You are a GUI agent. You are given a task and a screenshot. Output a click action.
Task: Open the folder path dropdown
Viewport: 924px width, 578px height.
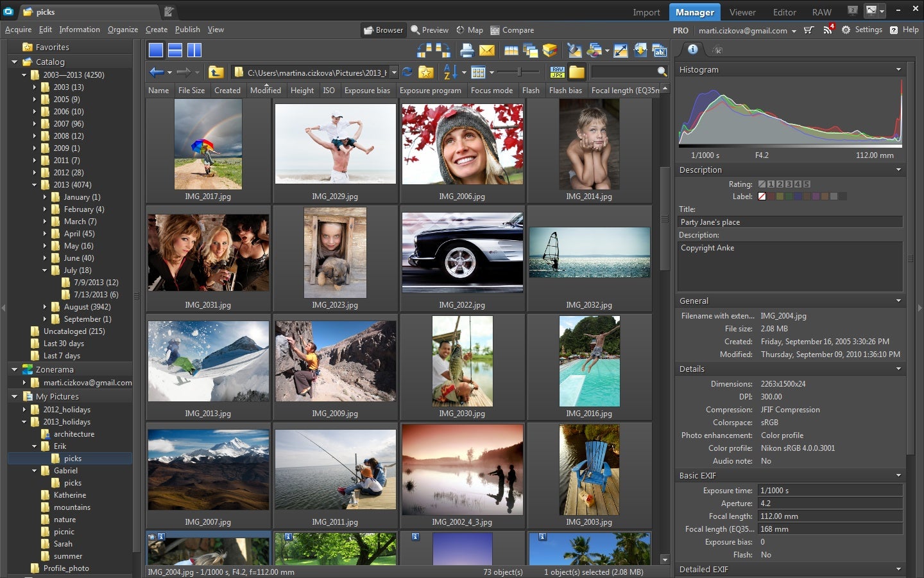(x=394, y=73)
